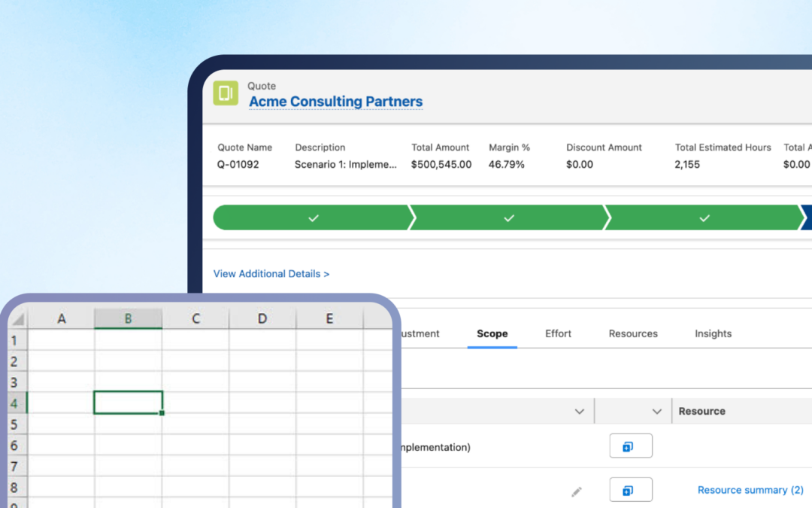Click the rightmost blue path stage chevron
This screenshot has height=508, width=812.
[x=806, y=217]
